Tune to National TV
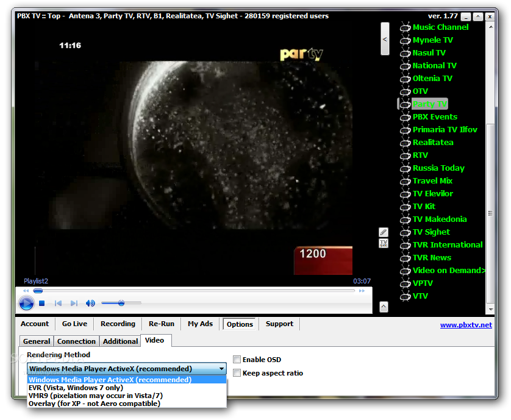The image size is (511, 420). coord(434,65)
